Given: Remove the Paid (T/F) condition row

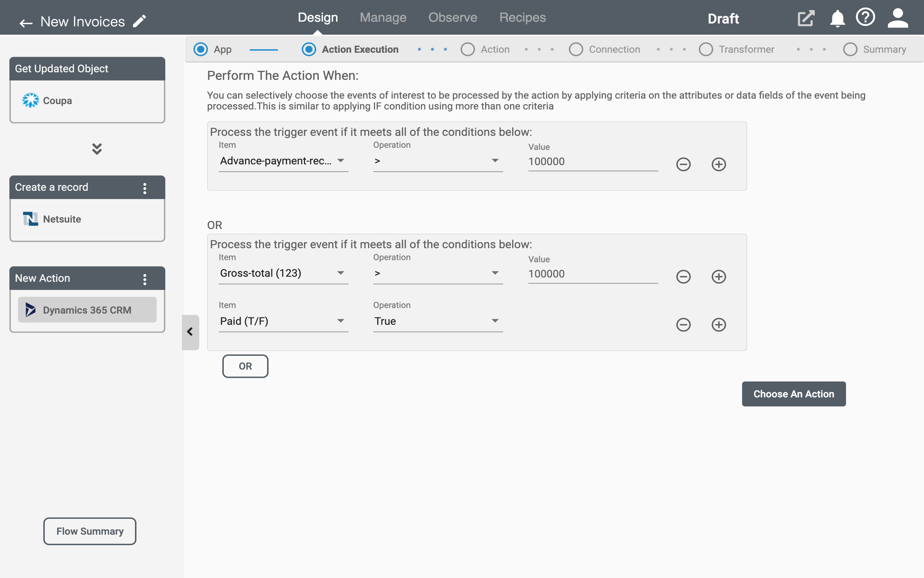Looking at the screenshot, I should click(x=683, y=325).
